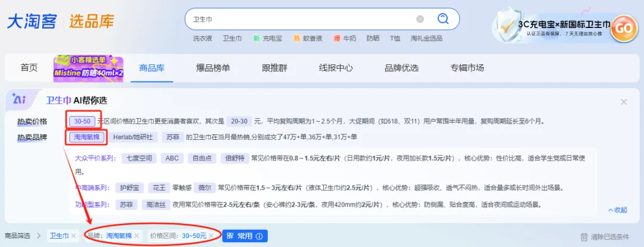The width and height of the screenshot is (644, 247).
Task: Select hot search term 蚊香液
Action: pyautogui.click(x=312, y=39)
